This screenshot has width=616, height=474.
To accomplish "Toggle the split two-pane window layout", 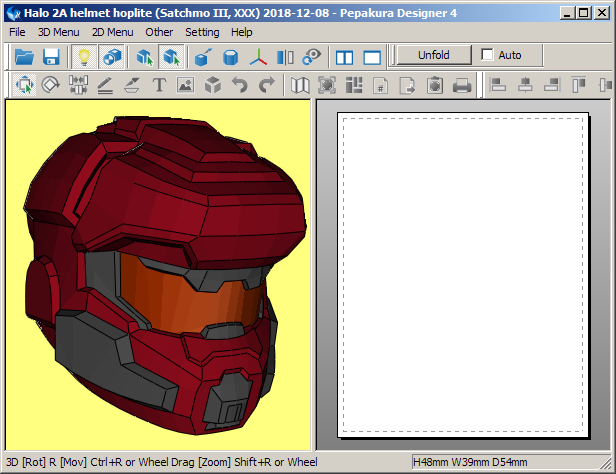I will [344, 57].
